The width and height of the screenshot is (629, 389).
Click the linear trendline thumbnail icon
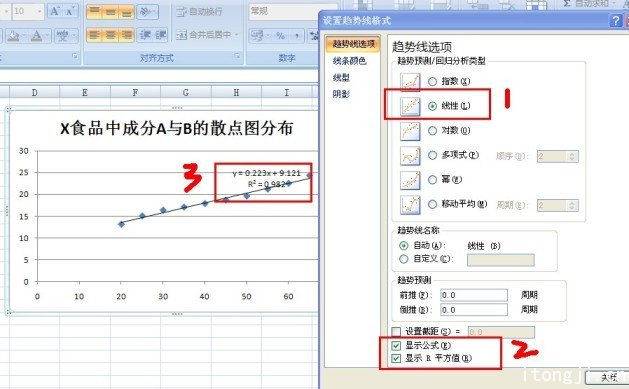click(x=410, y=106)
